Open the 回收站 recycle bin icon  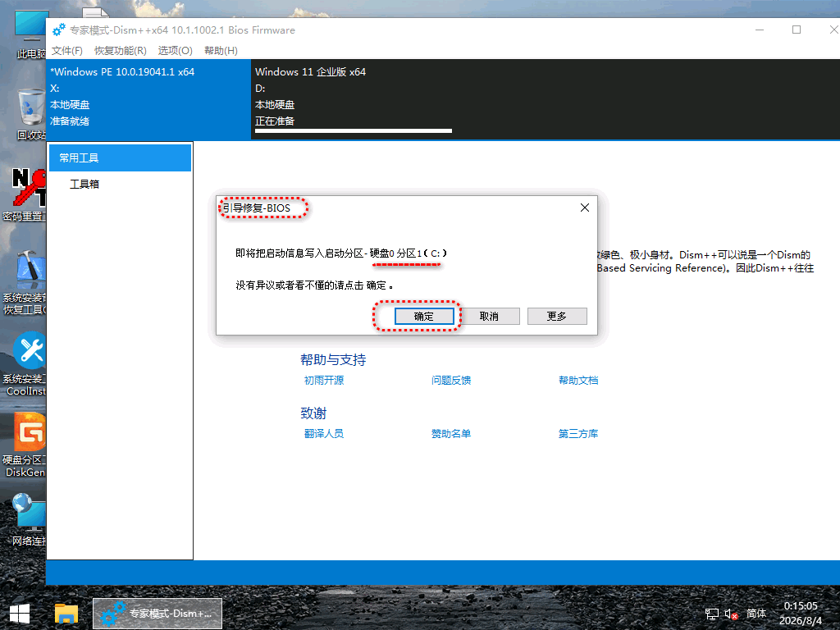click(30, 115)
